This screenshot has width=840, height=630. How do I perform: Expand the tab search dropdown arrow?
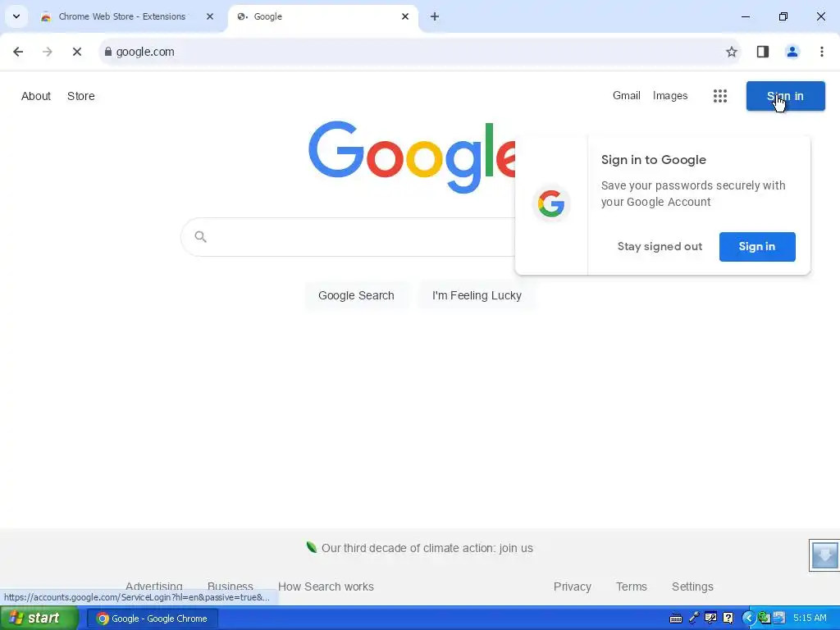(16, 16)
